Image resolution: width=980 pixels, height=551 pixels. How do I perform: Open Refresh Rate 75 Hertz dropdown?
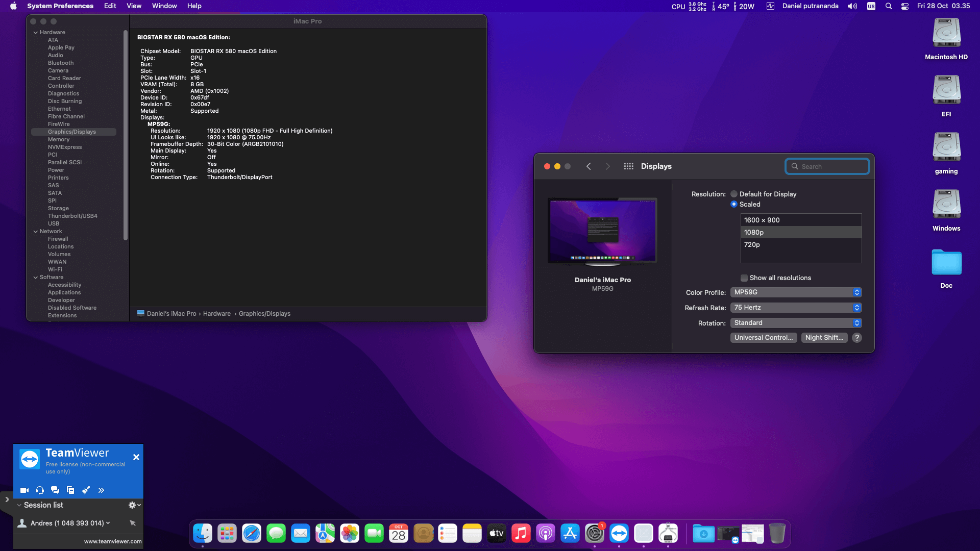796,308
